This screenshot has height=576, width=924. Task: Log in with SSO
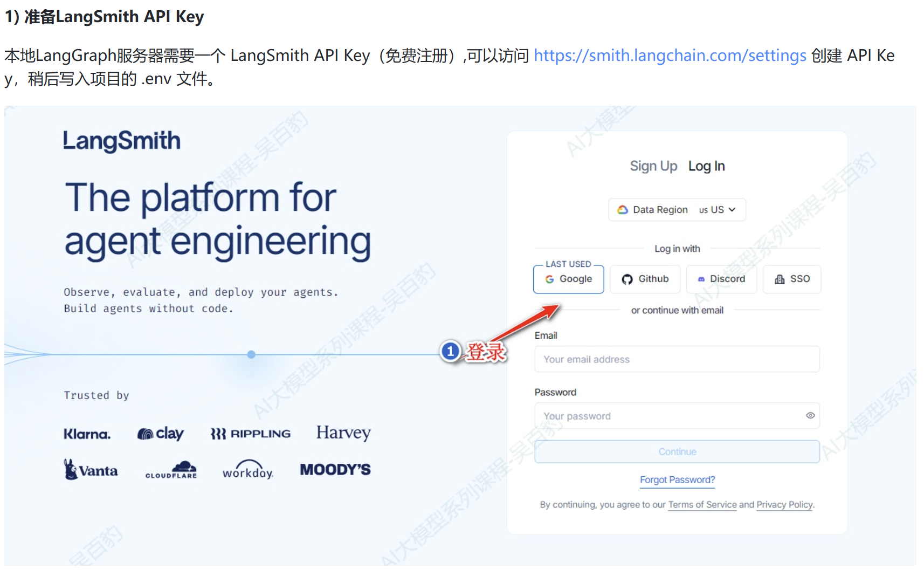tap(792, 279)
